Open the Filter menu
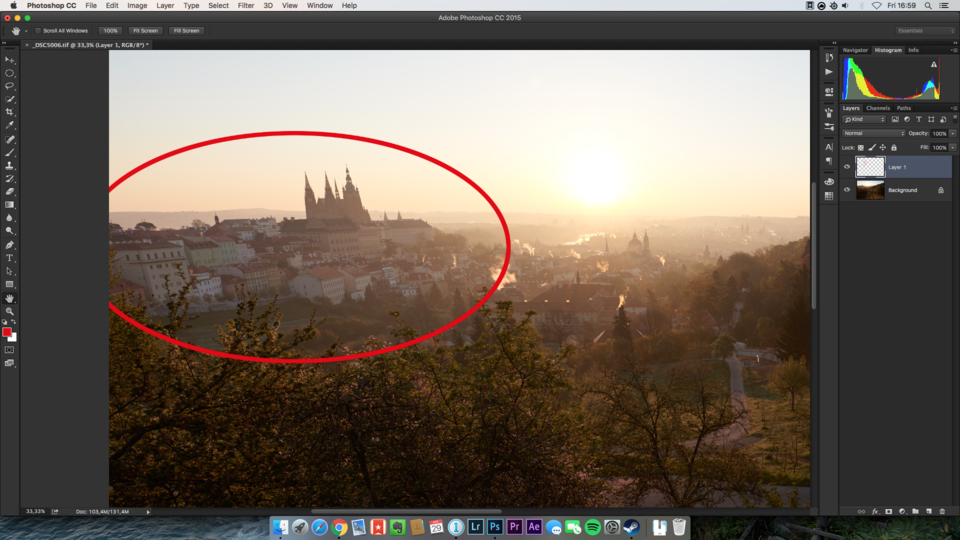Screen dimensions: 960x540 point(246,6)
